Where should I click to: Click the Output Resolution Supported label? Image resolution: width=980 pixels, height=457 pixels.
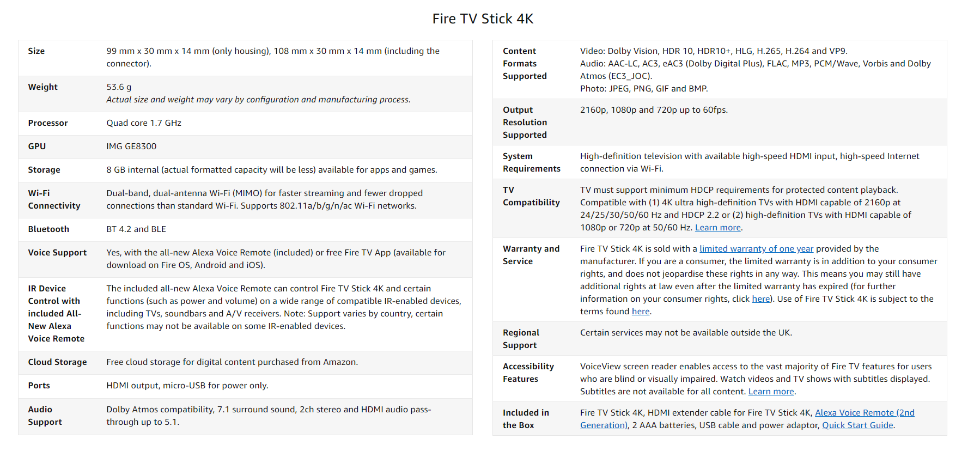[524, 123]
